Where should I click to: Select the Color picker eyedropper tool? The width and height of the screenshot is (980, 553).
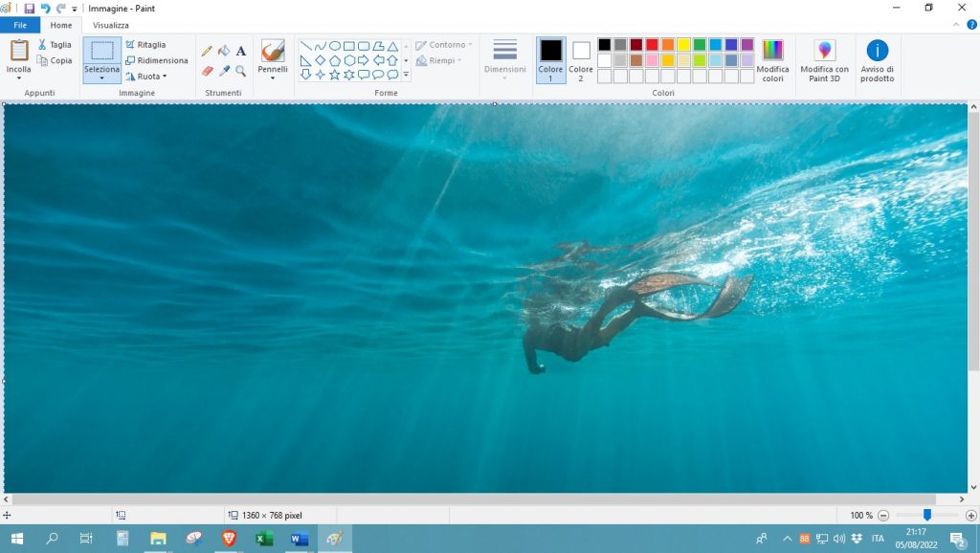tap(224, 71)
